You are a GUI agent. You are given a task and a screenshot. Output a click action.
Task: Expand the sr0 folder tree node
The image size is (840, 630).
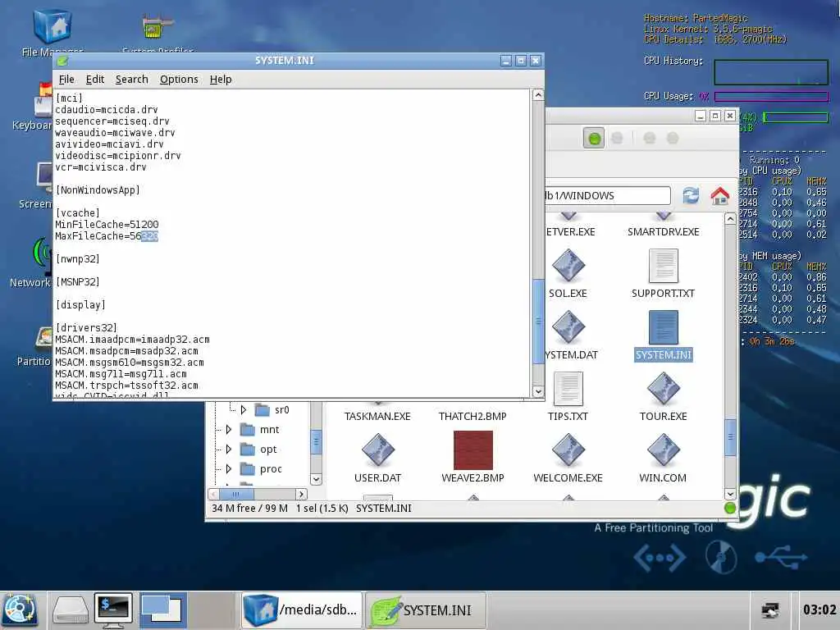(243, 410)
